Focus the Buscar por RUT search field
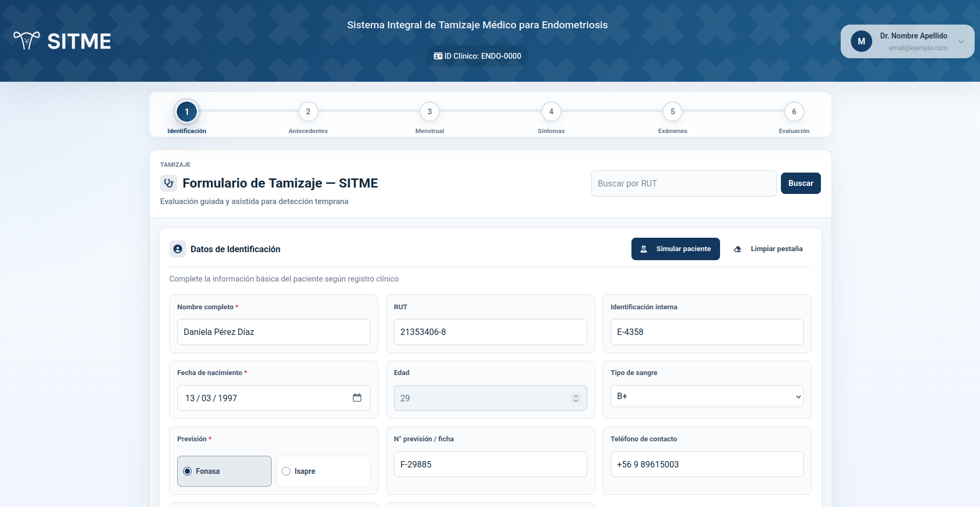980x507 pixels. pyautogui.click(x=684, y=183)
